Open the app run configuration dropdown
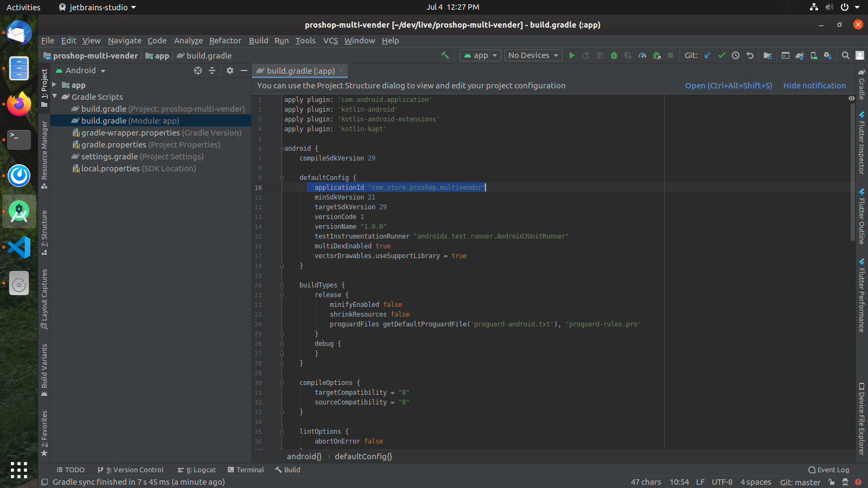The height and width of the screenshot is (488, 868). pyautogui.click(x=480, y=55)
